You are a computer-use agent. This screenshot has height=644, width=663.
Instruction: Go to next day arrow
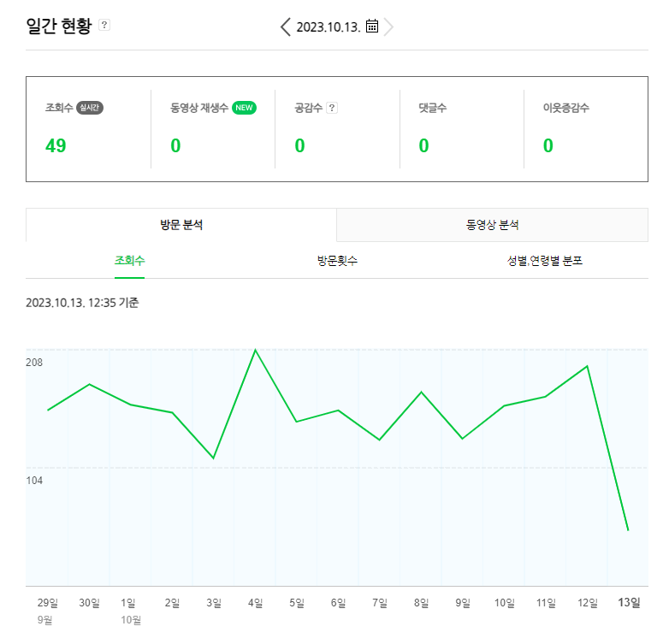(x=389, y=27)
